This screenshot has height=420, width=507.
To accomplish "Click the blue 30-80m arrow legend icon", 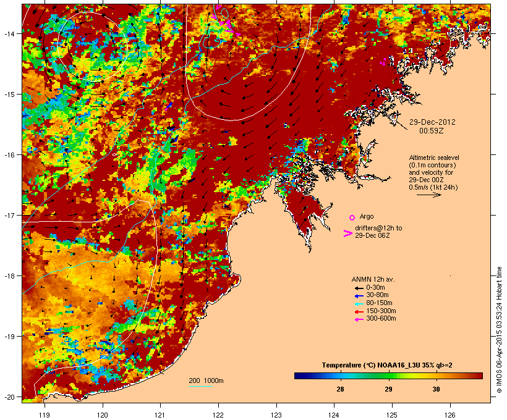I will pyautogui.click(x=359, y=296).
